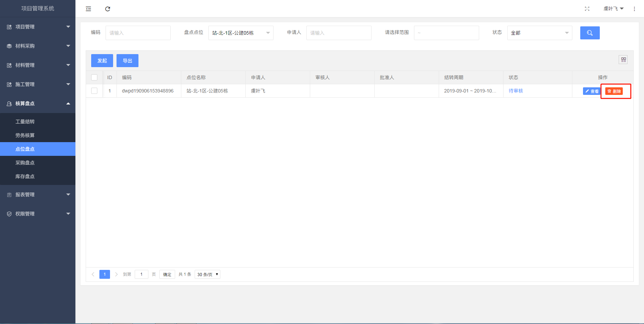
Task: Enter fullscreen mode via top icon
Action: coord(587,9)
